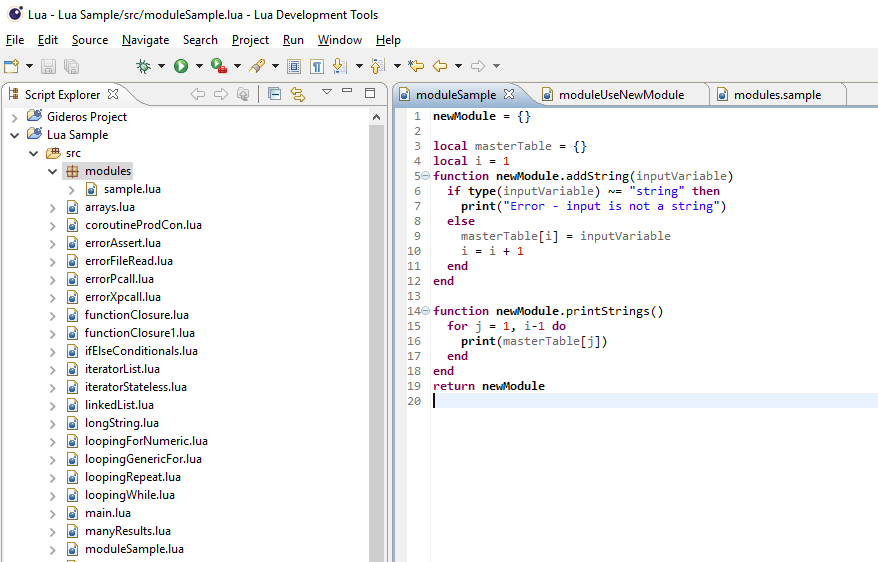
Task: Open the Forward history dropdown arrow
Action: tap(496, 66)
